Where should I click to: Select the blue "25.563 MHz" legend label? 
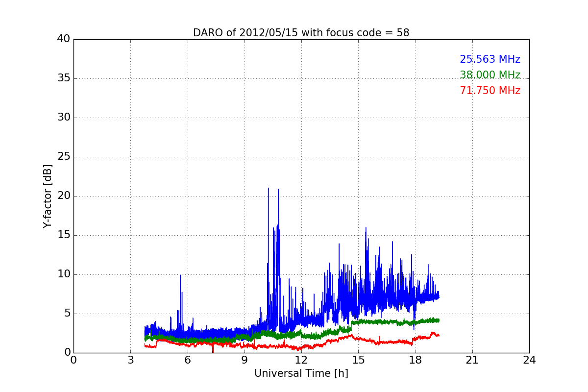490,59
